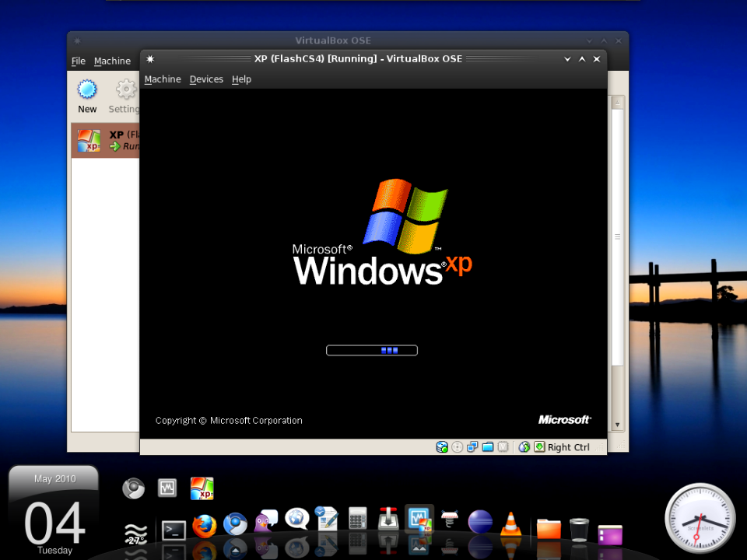Click the Windows XP icon above the dock
Viewport: 747px width, 560px height.
(202, 488)
